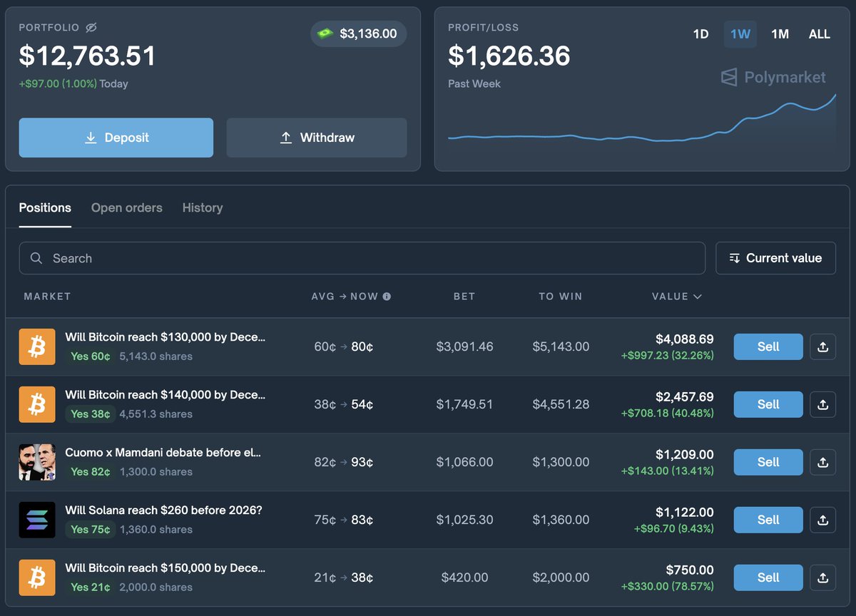Viewport: 856px width, 616px height.
Task: Share the $150,000 Bitcoin position
Action: [x=822, y=577]
